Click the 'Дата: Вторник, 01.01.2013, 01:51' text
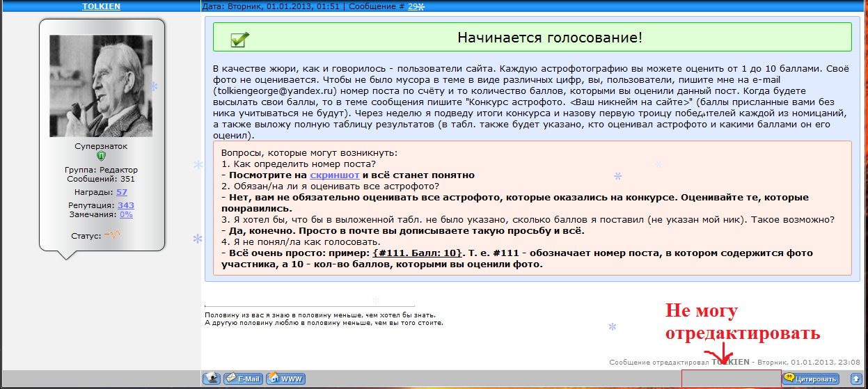The width and height of the screenshot is (868, 389). click(271, 6)
